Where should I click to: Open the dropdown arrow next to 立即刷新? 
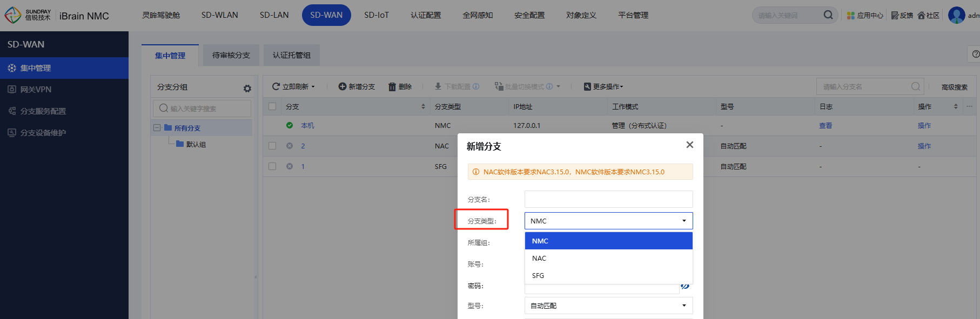(x=313, y=87)
